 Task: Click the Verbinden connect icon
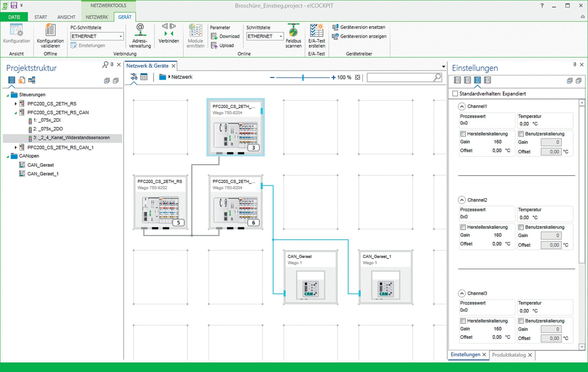click(x=169, y=30)
